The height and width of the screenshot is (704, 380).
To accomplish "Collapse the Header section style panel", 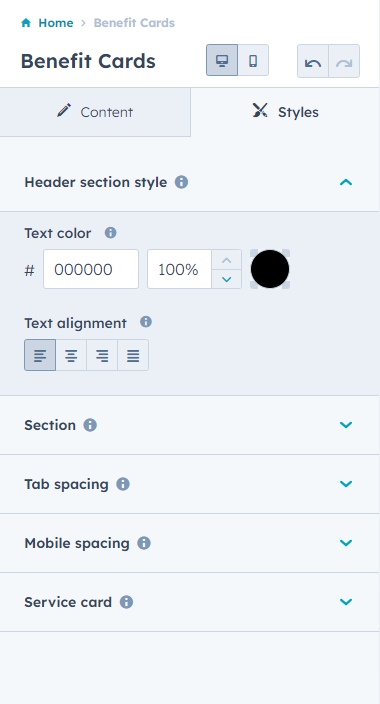I will [346, 182].
